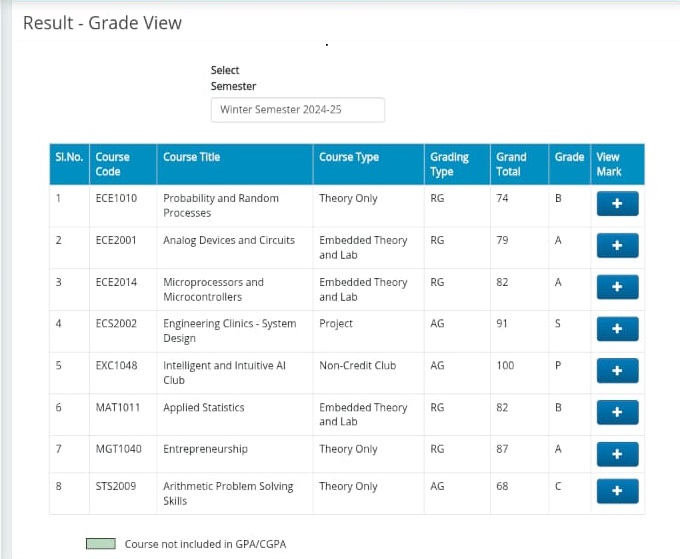Click the Course Title column header
The height and width of the screenshot is (559, 680).
click(191, 157)
